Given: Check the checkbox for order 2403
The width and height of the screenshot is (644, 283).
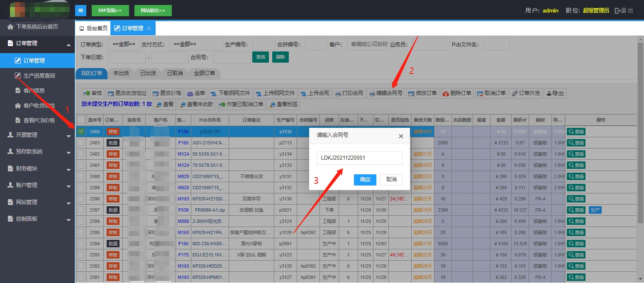Looking at the screenshot, I should point(81,143).
